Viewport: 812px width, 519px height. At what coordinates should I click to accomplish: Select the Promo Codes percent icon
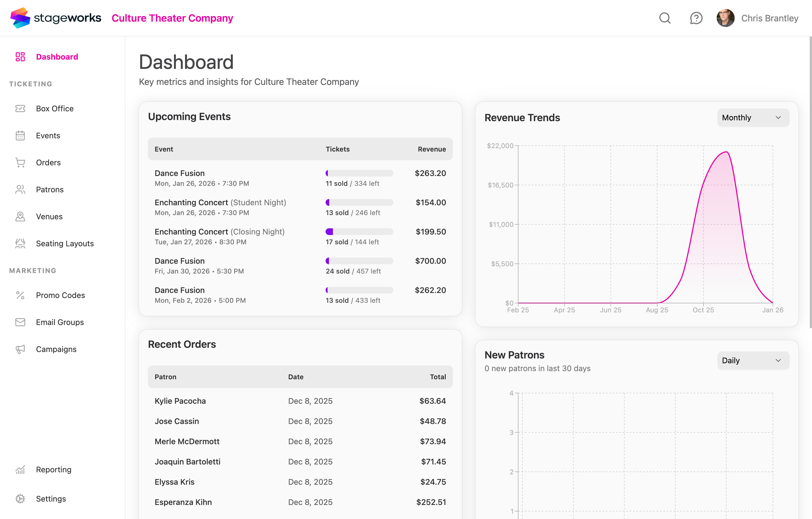coord(20,295)
